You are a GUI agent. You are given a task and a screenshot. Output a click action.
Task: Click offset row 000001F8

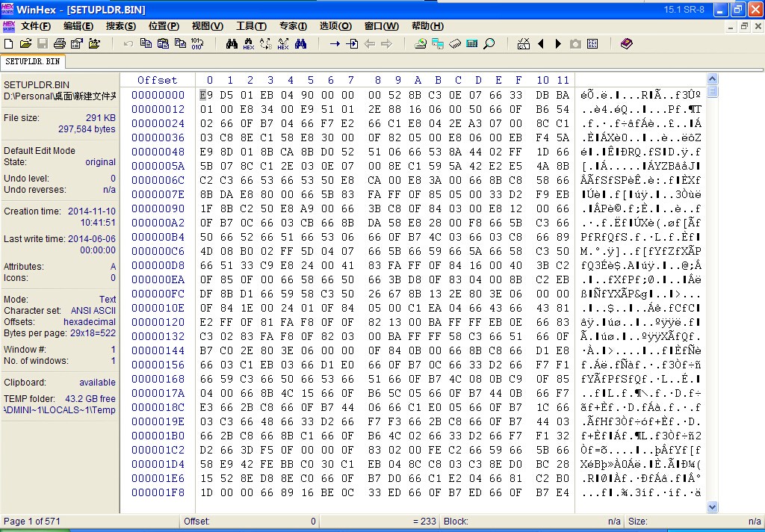point(158,492)
